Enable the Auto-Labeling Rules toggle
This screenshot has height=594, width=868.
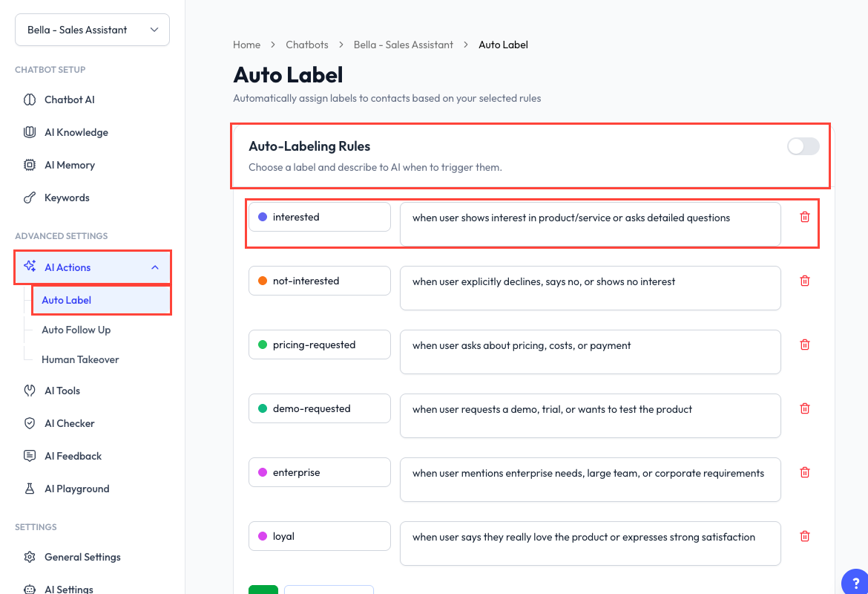click(803, 146)
